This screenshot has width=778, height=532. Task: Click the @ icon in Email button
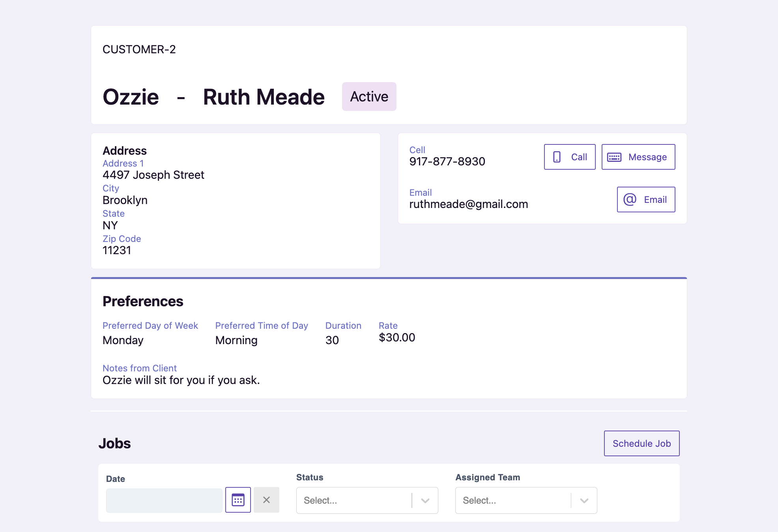tap(630, 200)
